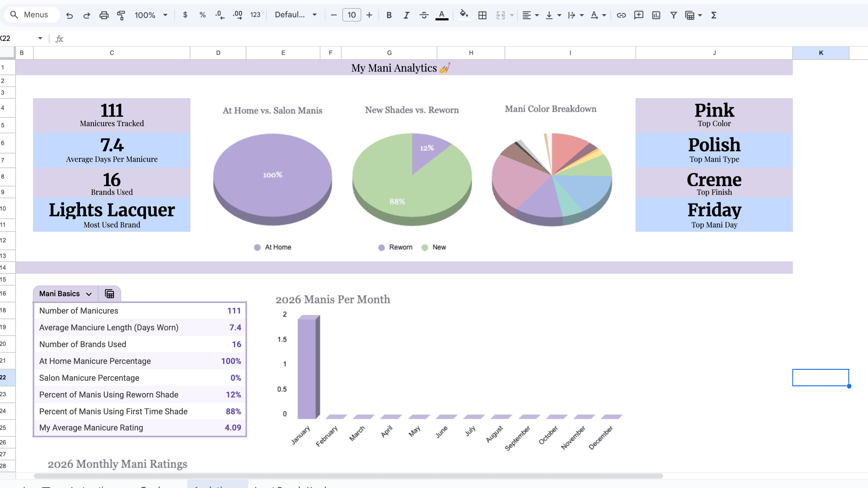Image resolution: width=868 pixels, height=488 pixels.
Task: Click the My Average Manicure Rating row
Action: (140, 428)
